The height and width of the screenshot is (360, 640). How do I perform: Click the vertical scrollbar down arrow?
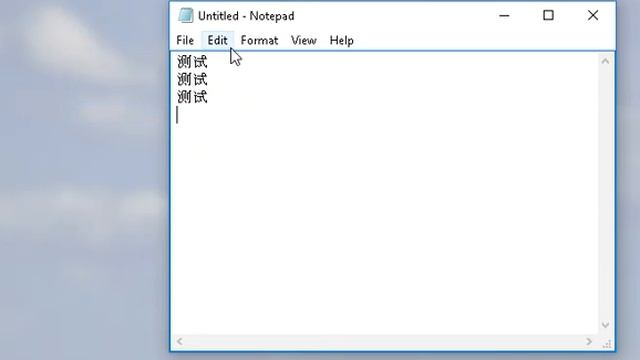(605, 325)
